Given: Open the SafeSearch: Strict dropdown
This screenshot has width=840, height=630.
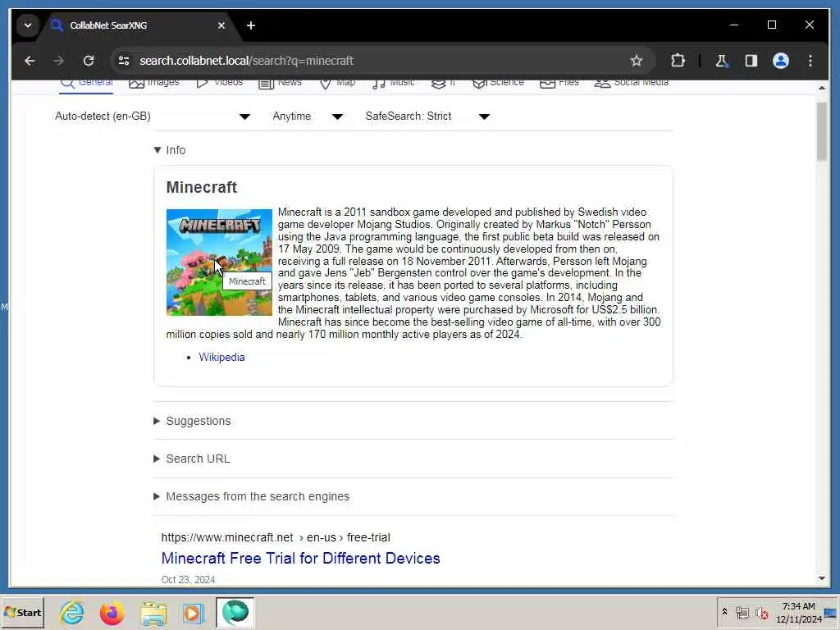Looking at the screenshot, I should pos(427,116).
